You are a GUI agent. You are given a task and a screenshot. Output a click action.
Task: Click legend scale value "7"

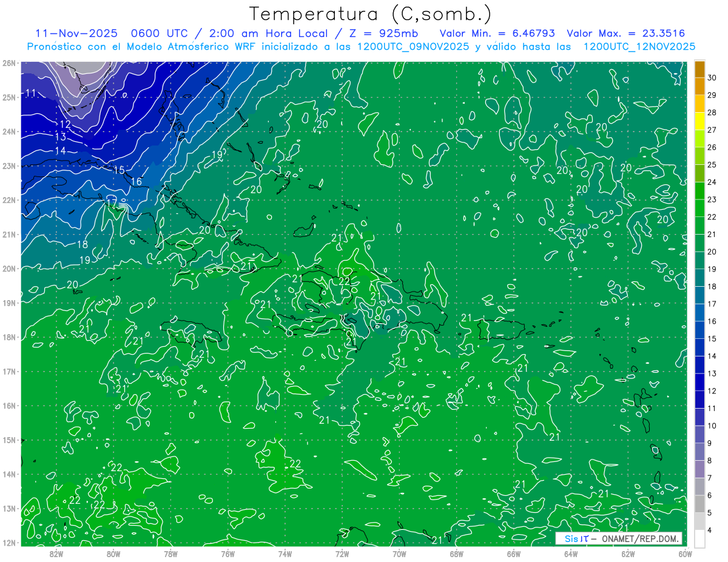pos(710,478)
